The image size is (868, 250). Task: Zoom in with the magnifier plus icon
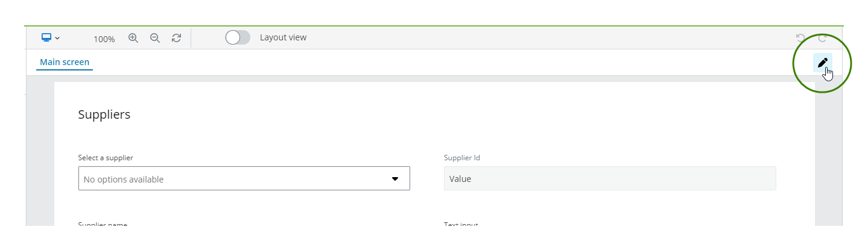click(x=133, y=38)
